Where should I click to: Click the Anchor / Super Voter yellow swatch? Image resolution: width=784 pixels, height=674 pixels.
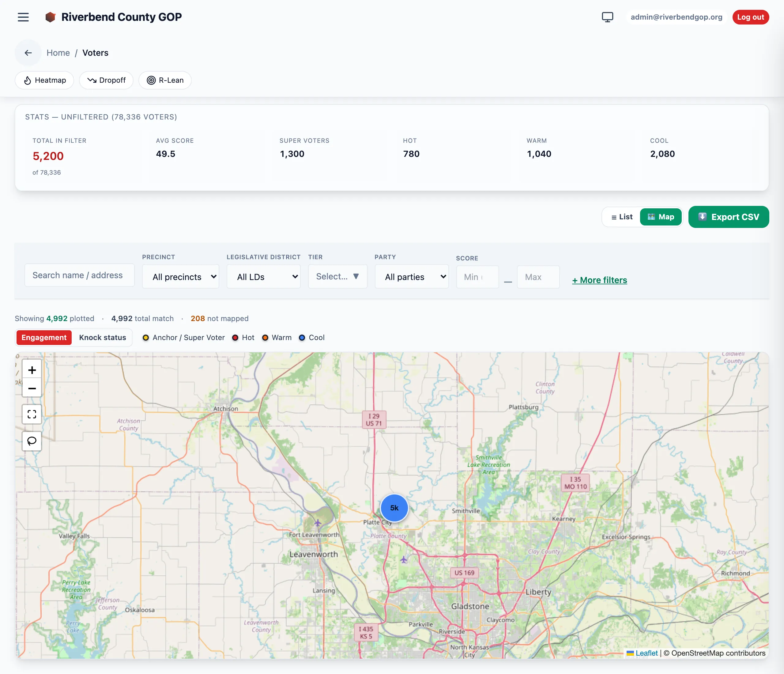(146, 338)
